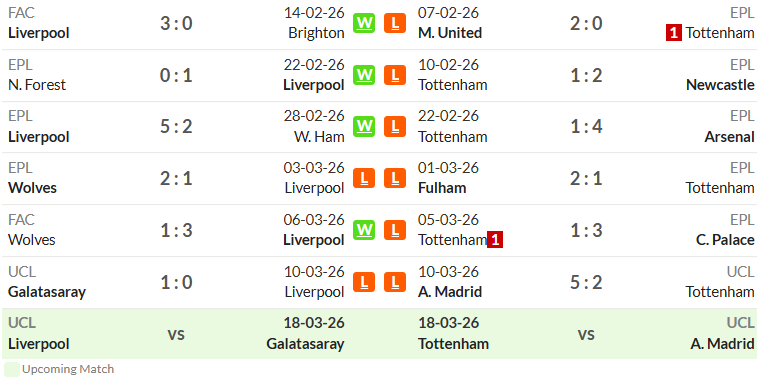
Task: Click the red card icon next to Tottenham vs M. United
Action: [674, 33]
